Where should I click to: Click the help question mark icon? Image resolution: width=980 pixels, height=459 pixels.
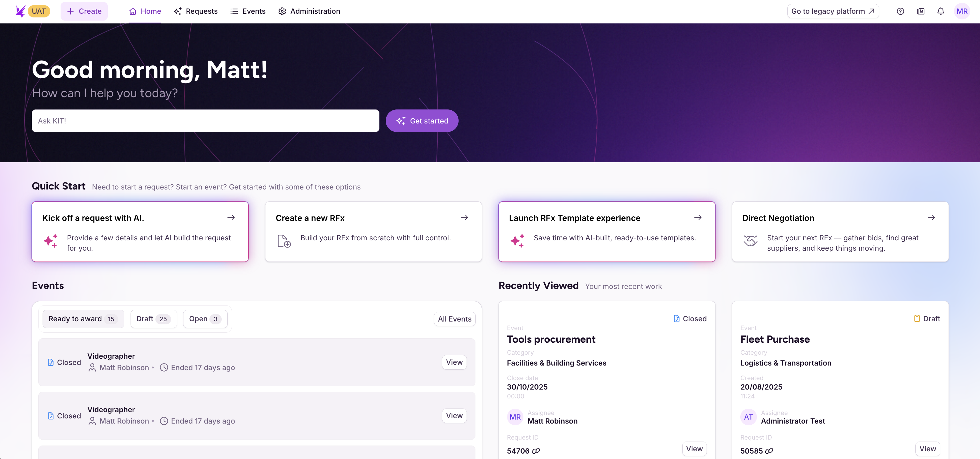tap(900, 11)
